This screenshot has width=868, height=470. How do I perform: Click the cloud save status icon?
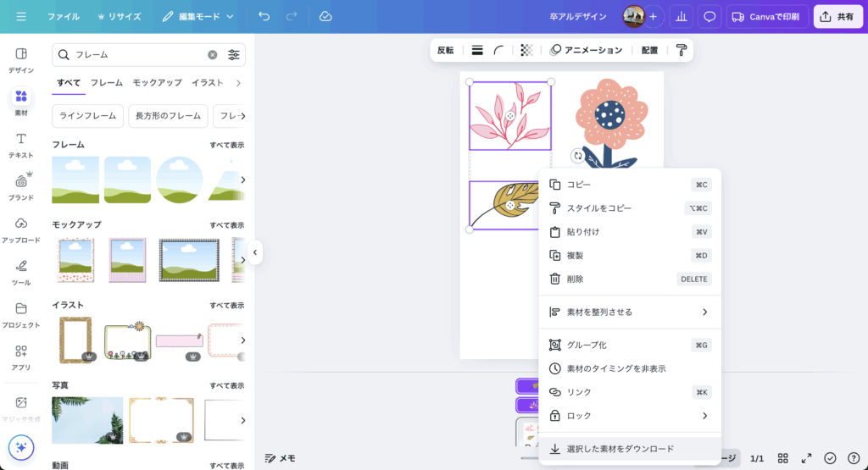pos(325,16)
